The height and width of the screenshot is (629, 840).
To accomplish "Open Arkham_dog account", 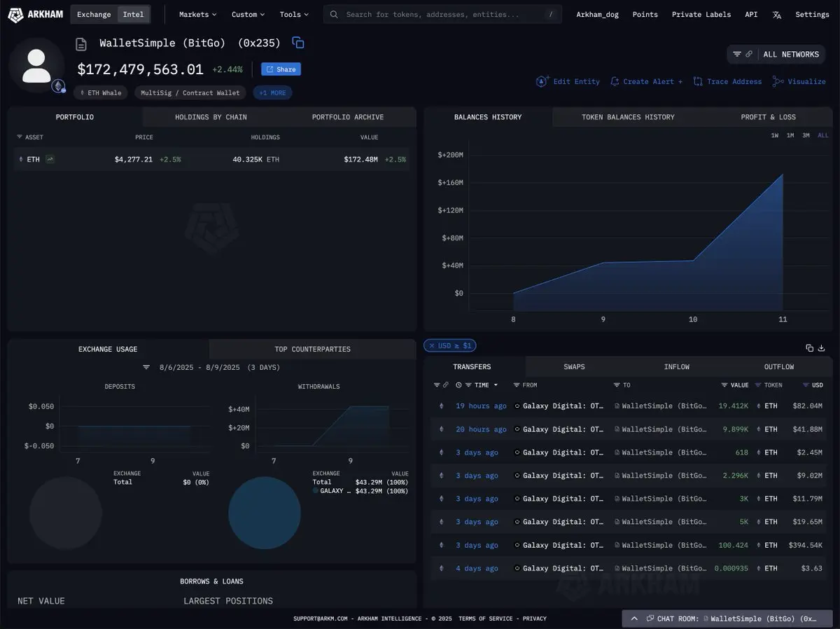I will [x=597, y=14].
